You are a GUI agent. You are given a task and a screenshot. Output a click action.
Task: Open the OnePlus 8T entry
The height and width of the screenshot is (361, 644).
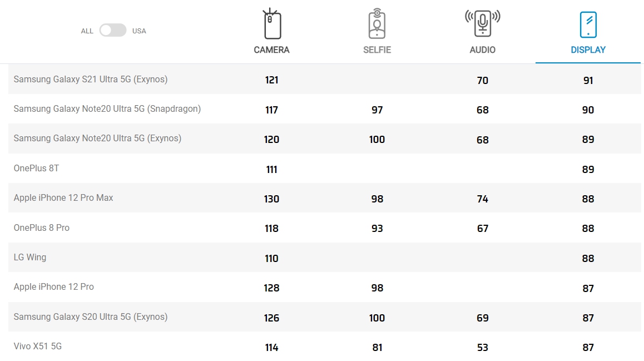click(x=36, y=169)
